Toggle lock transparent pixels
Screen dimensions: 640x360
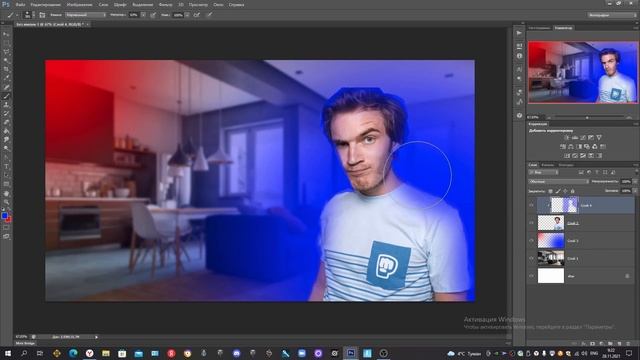[x=550, y=191]
